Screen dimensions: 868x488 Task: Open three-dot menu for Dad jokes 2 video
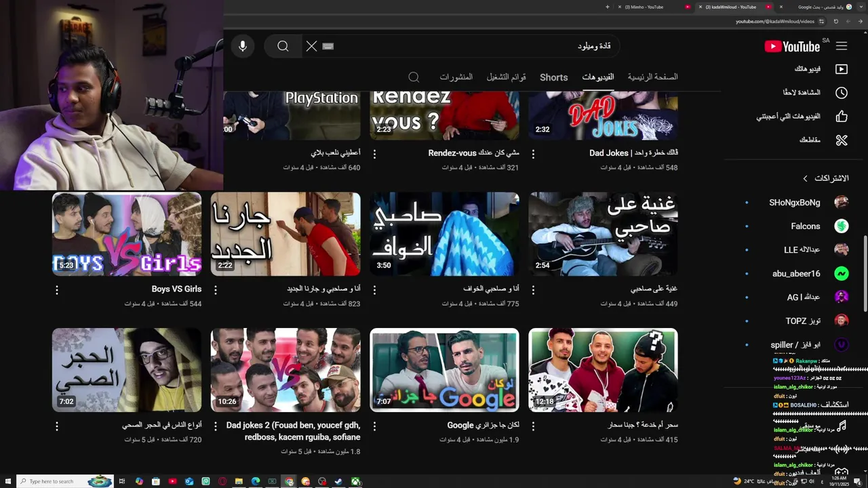(x=216, y=427)
